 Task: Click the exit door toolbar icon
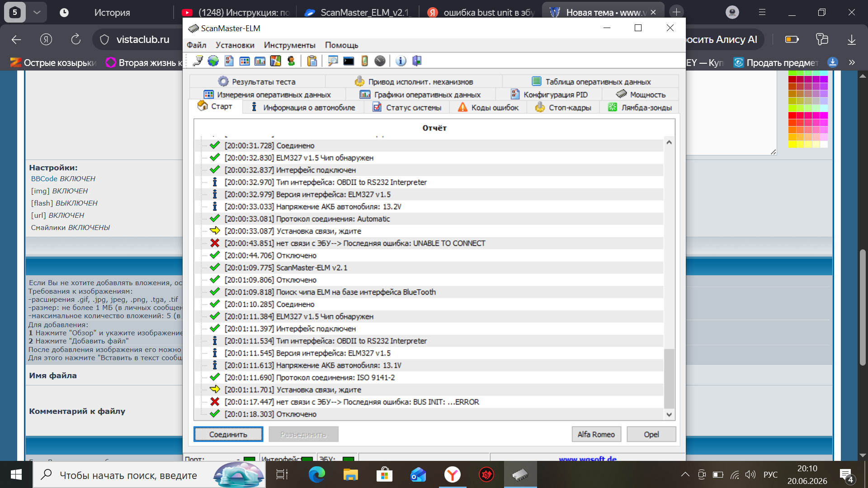pos(417,61)
